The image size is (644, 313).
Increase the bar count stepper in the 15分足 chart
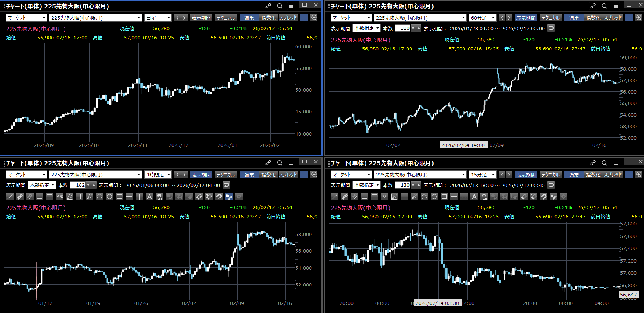418,185
